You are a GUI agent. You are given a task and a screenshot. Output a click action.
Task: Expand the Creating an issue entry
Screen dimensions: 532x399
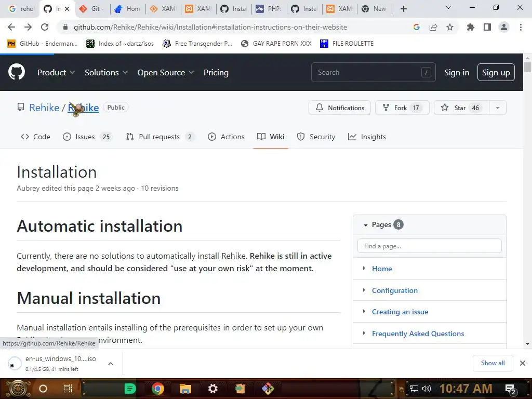364,312
